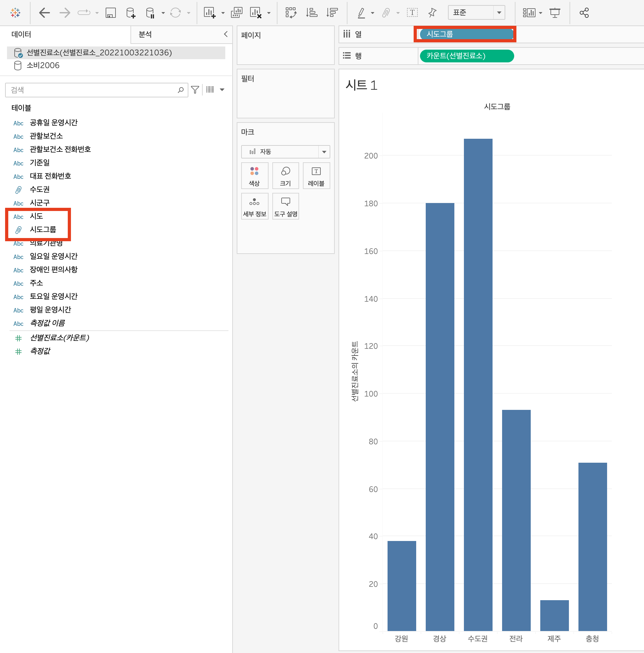The width and height of the screenshot is (644, 653).
Task: Open the 색상 color card
Action: tap(255, 176)
